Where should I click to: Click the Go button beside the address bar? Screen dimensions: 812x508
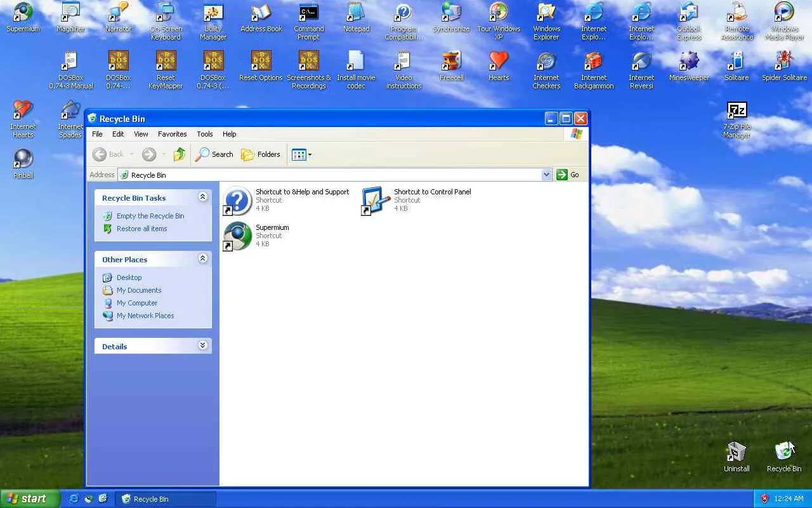tap(568, 175)
